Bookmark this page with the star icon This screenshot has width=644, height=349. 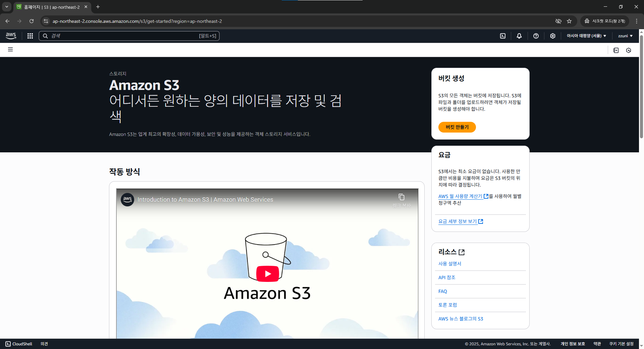pyautogui.click(x=569, y=21)
